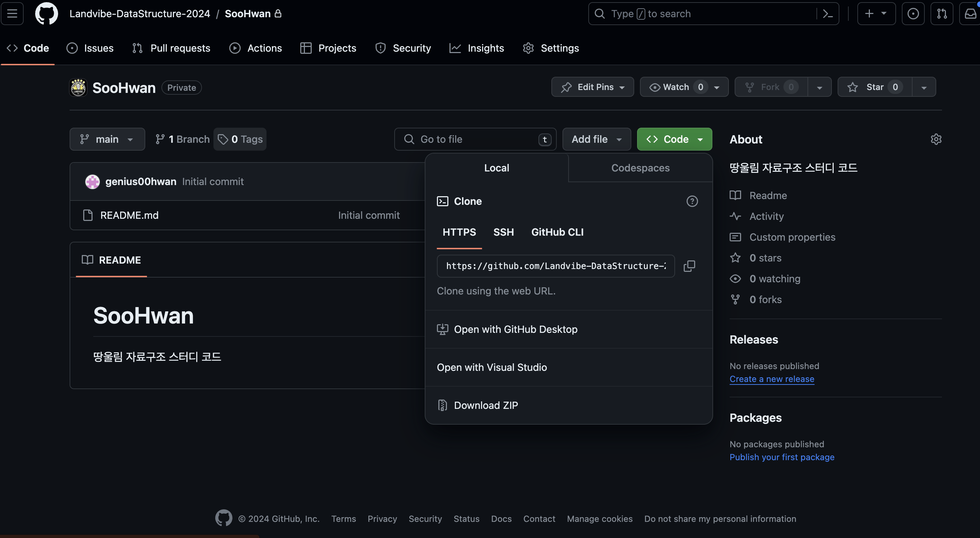Viewport: 980px width, 538px height.
Task: Click Download ZIP
Action: [568, 405]
